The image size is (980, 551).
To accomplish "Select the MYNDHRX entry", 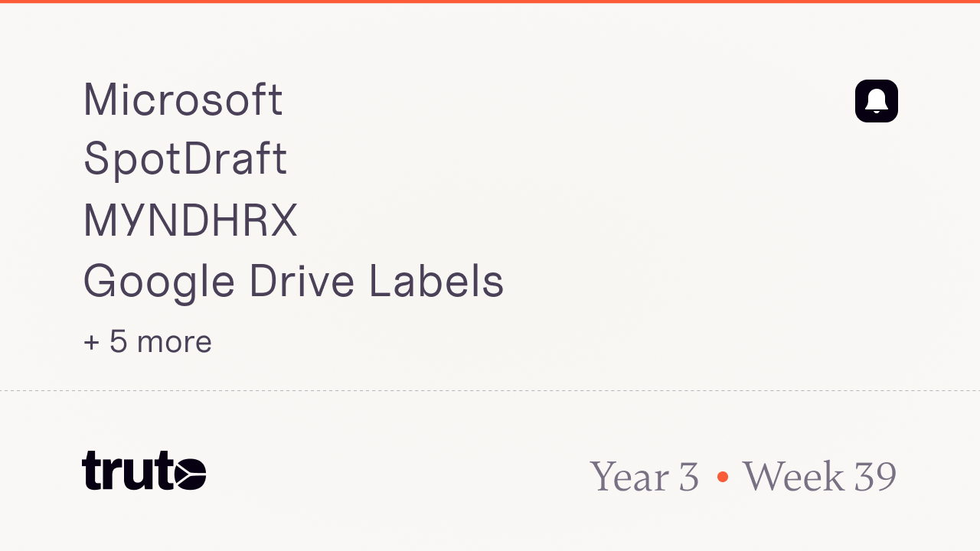I will click(x=190, y=220).
